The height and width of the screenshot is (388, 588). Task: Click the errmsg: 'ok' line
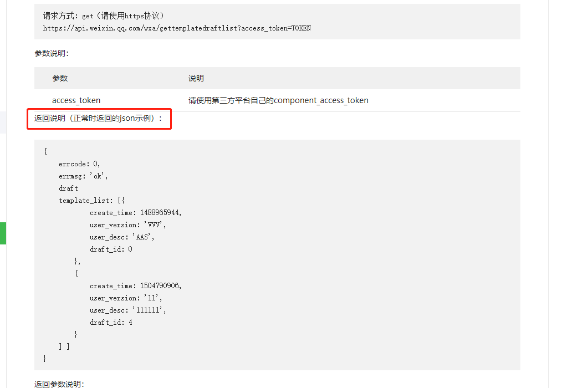tap(83, 176)
